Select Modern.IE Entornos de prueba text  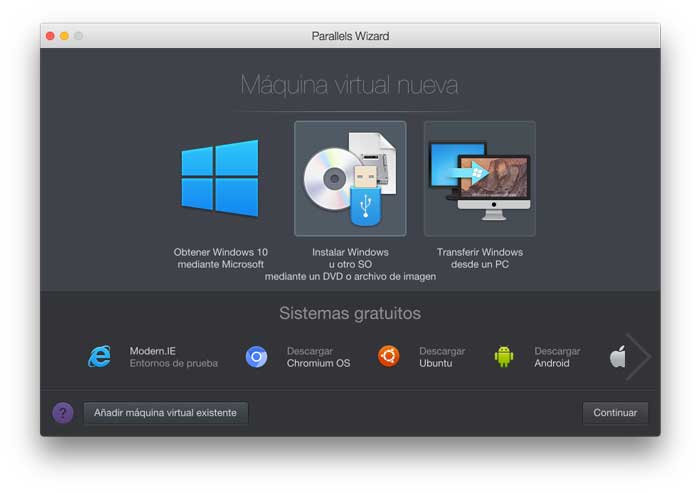pyautogui.click(x=174, y=357)
